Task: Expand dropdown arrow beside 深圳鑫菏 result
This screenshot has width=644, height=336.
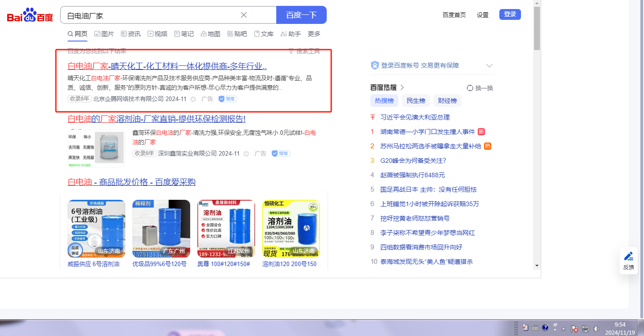Action: click(246, 154)
